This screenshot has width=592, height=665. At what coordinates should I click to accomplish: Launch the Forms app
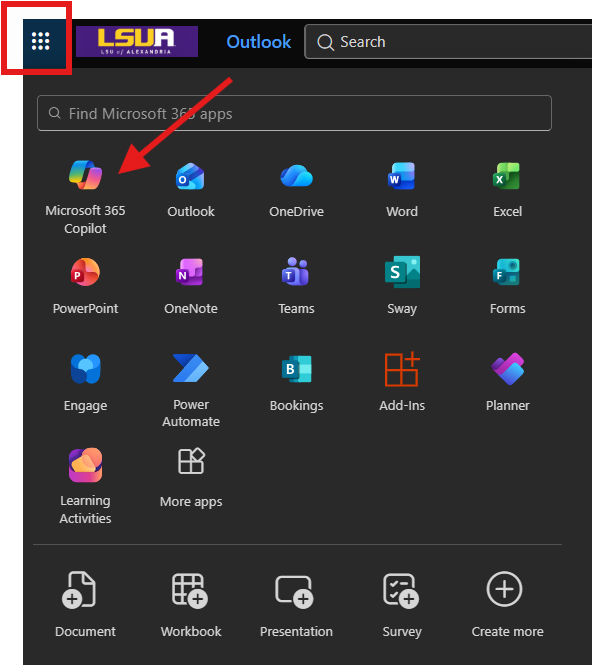click(x=507, y=286)
